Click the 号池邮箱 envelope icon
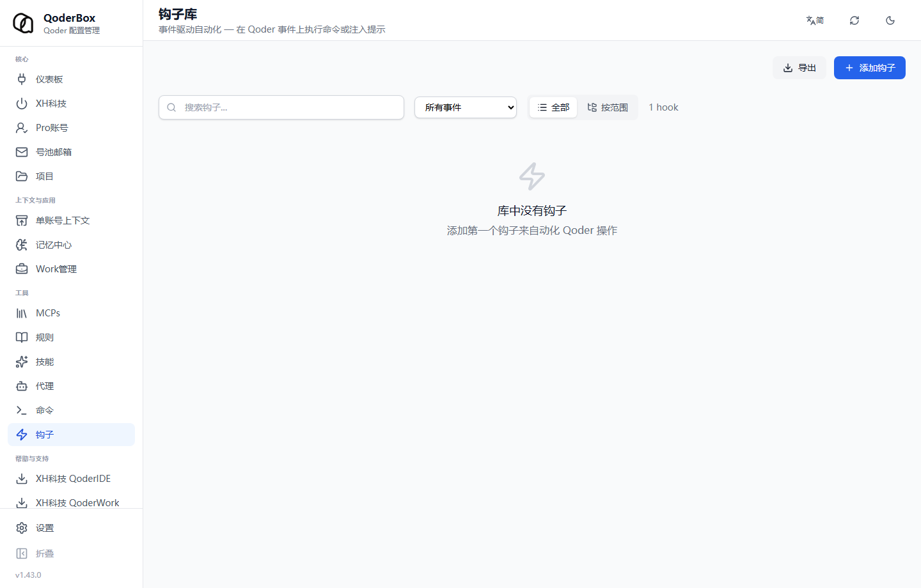 [x=22, y=152]
